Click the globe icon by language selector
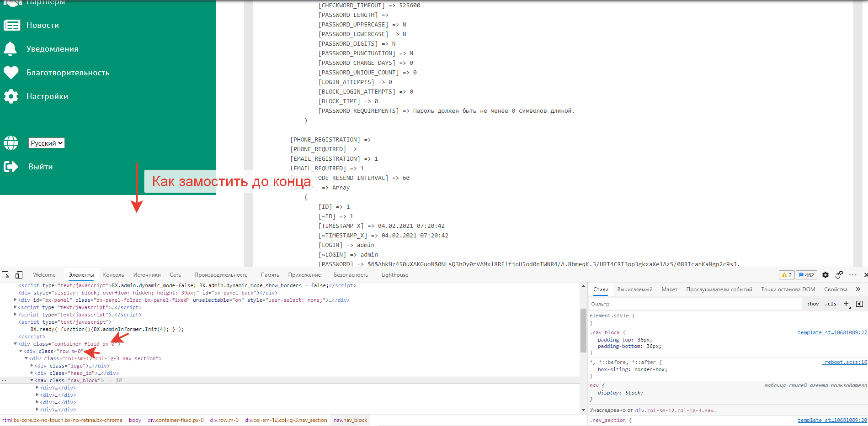 click(11, 143)
